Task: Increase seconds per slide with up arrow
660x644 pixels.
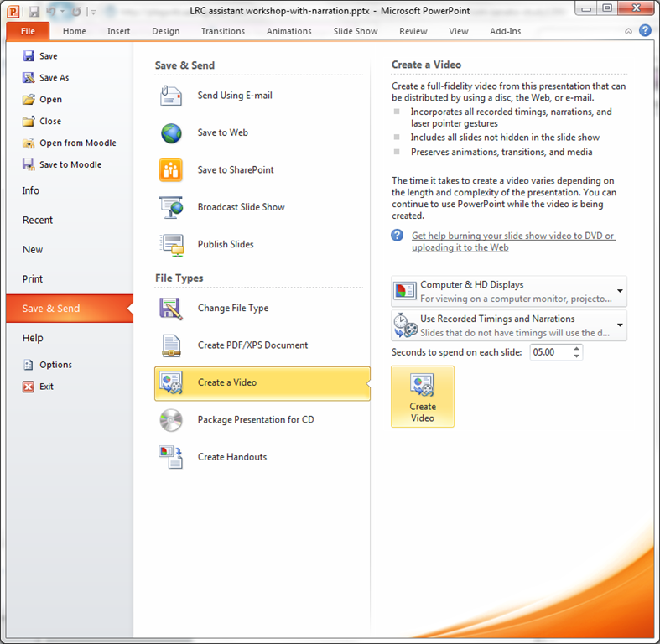Action: 576,348
